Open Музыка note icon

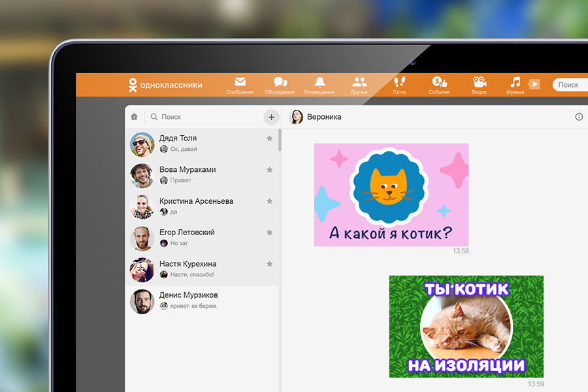[515, 82]
